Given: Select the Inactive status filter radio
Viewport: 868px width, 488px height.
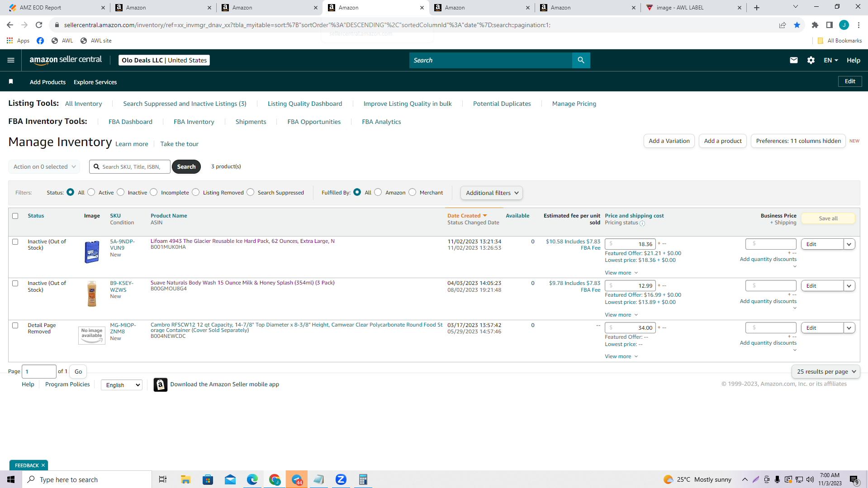Looking at the screenshot, I should [x=121, y=192].
